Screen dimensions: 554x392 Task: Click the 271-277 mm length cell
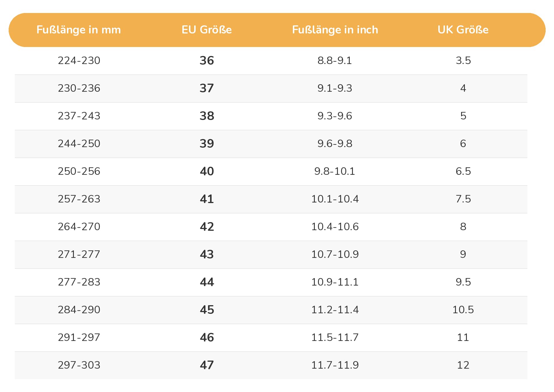pos(79,254)
